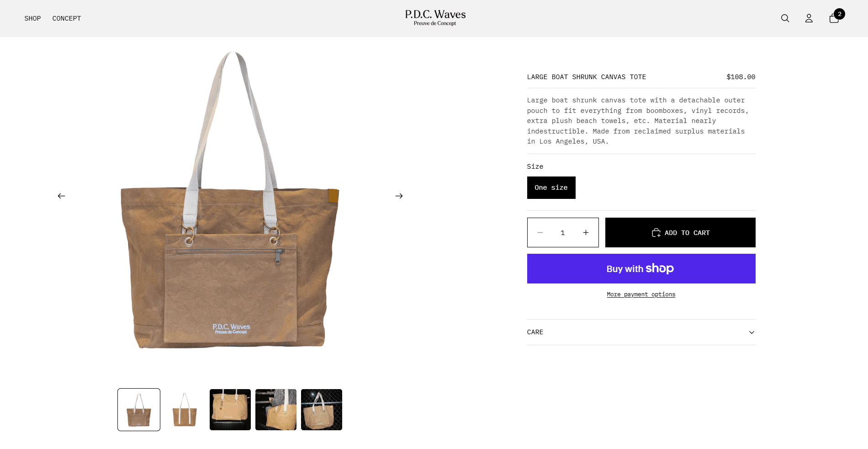Add the tote to cart
868x449 pixels.
[680, 233]
